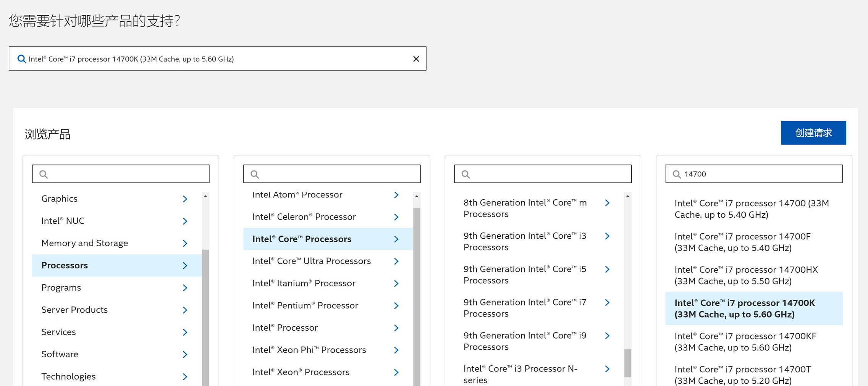Click magnifier icon beside 14700 text

pyautogui.click(x=677, y=174)
